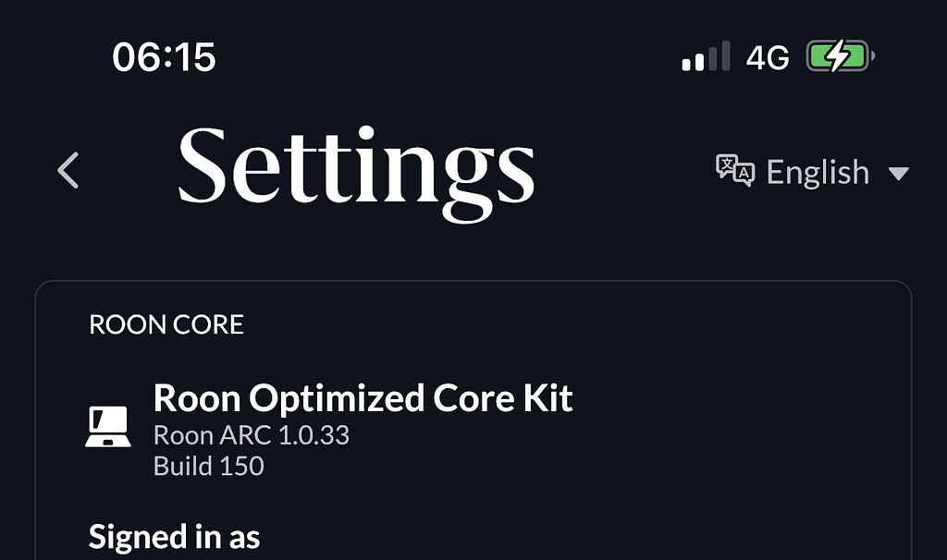Tap the back chevron arrow
Viewport: 947px width, 560px height.
(67, 170)
